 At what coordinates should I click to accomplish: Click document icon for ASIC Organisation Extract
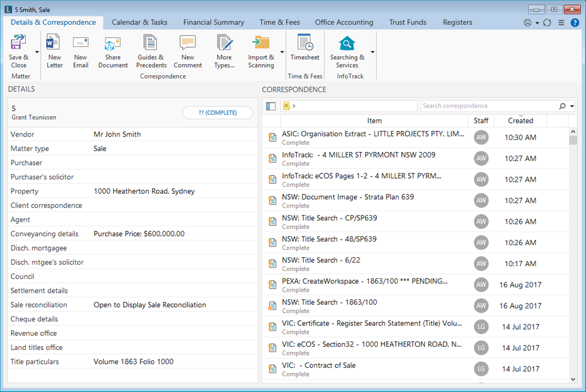(272, 138)
